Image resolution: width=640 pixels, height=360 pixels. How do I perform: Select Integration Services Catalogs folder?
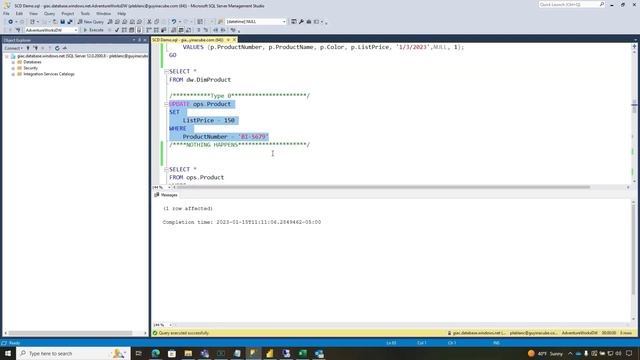pyautogui.click(x=46, y=74)
